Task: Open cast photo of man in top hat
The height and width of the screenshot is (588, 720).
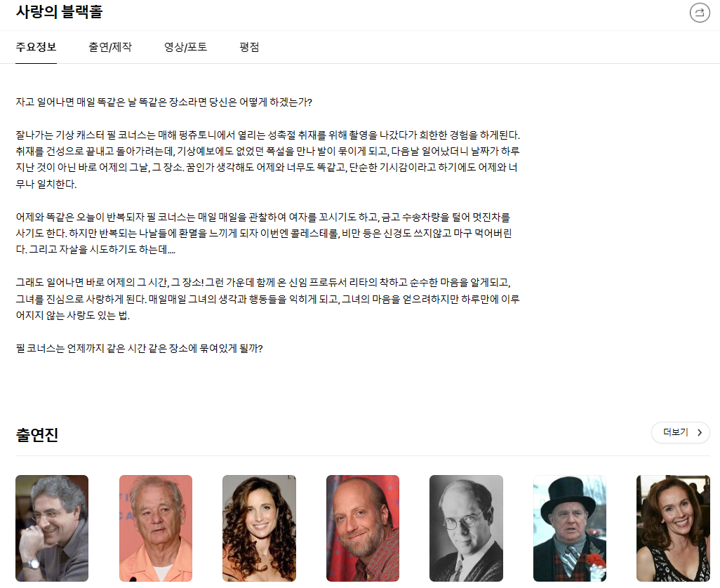Action: pyautogui.click(x=570, y=528)
